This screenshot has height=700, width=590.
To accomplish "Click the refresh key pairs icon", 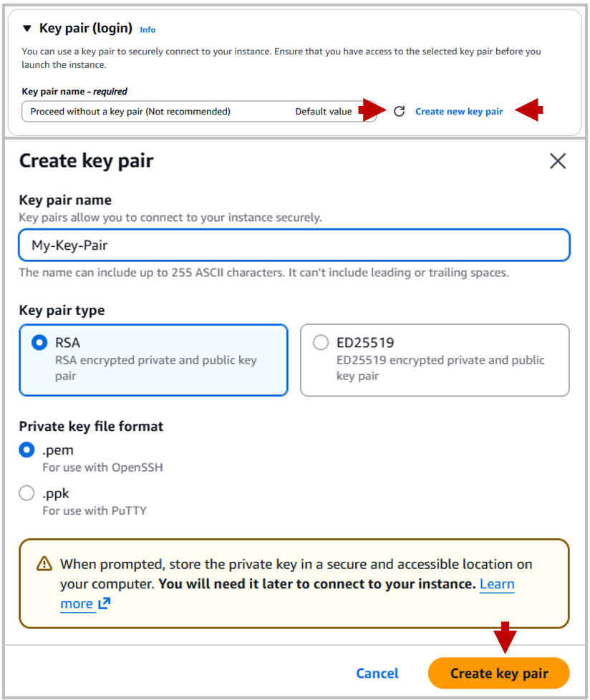I will click(400, 111).
